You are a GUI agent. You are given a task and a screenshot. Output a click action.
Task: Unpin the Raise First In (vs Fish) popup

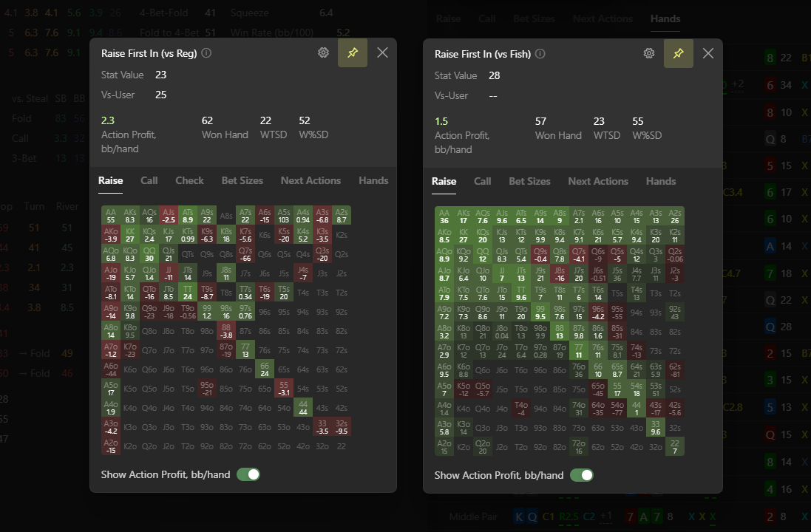point(678,53)
